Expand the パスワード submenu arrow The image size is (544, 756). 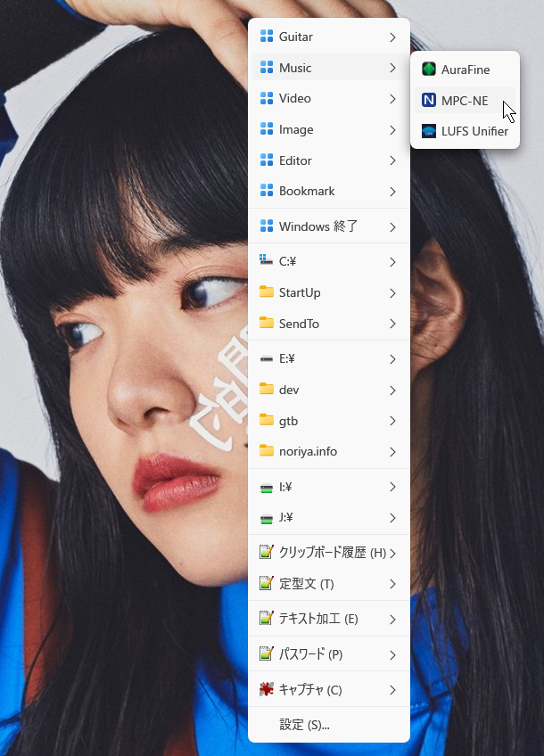tap(392, 654)
